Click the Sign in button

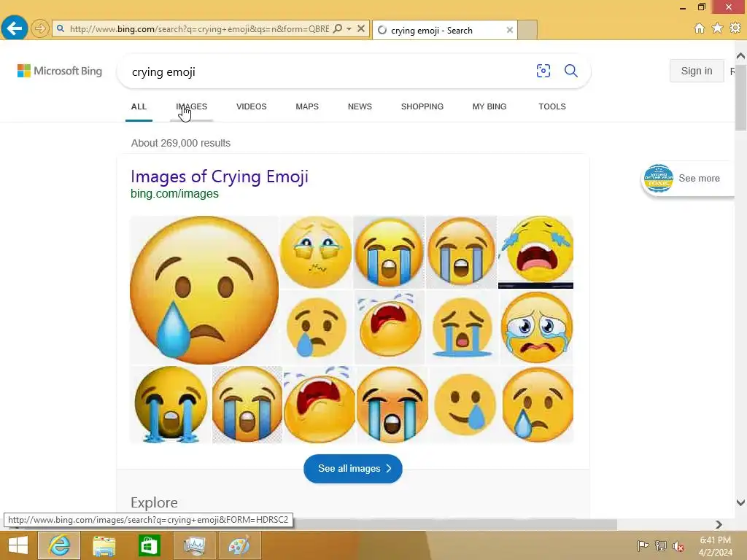coord(697,71)
